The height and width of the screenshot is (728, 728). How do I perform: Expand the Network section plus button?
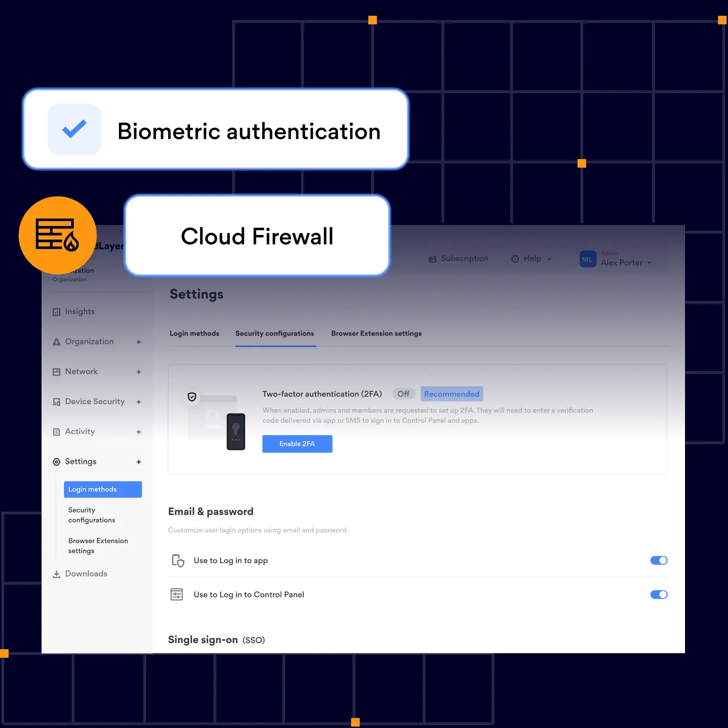pyautogui.click(x=139, y=372)
